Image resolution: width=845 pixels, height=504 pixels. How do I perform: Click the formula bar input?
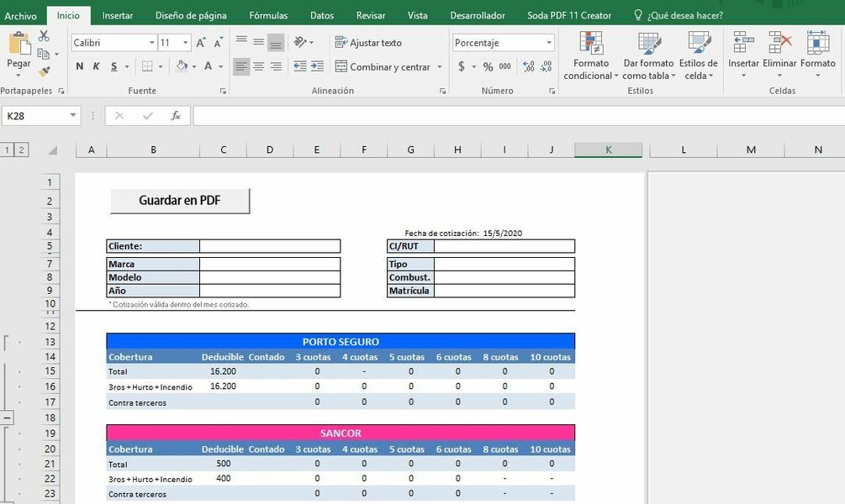pyautogui.click(x=519, y=116)
